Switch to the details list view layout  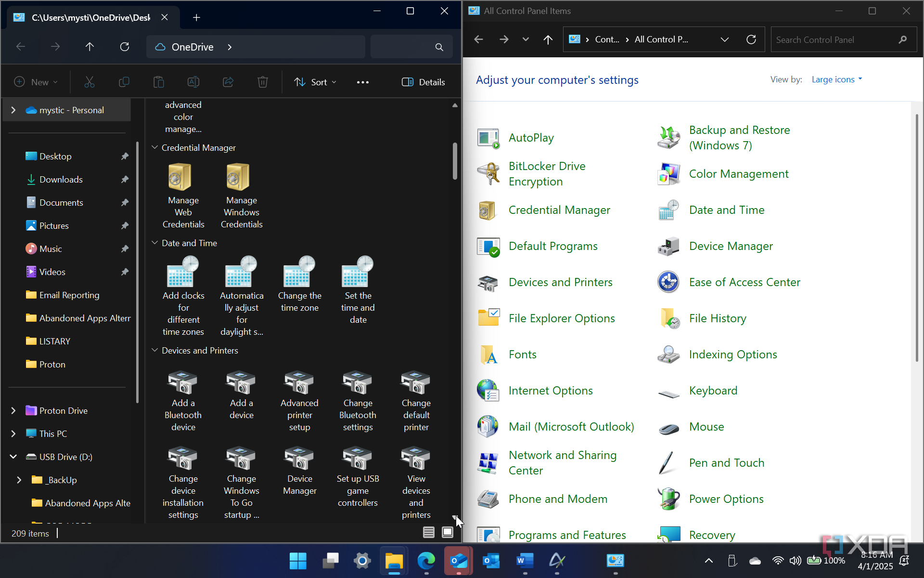coord(428,532)
